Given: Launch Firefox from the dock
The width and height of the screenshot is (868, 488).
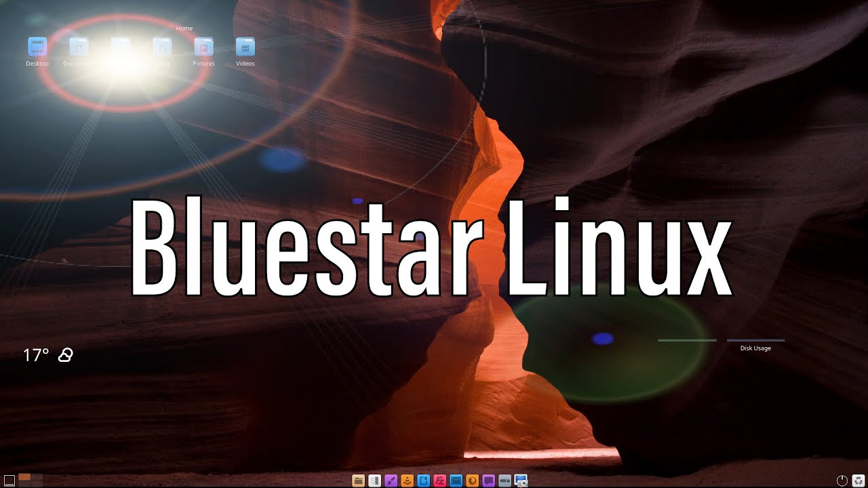Looking at the screenshot, I should [x=473, y=481].
